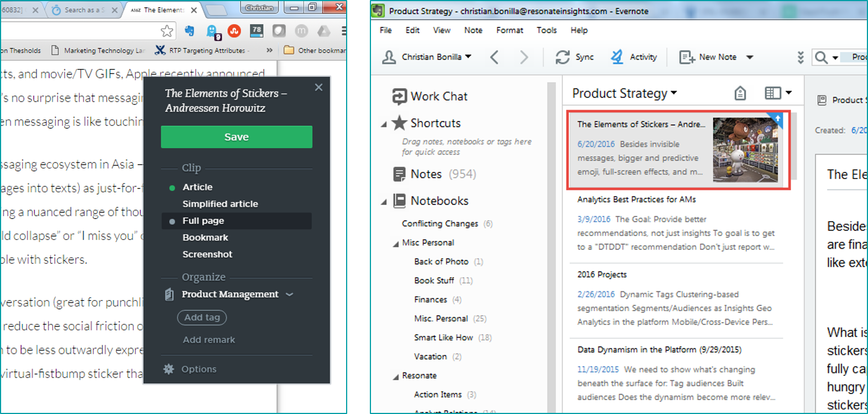The height and width of the screenshot is (414, 868).
Task: Select the Bookmark clip option
Action: tap(205, 238)
